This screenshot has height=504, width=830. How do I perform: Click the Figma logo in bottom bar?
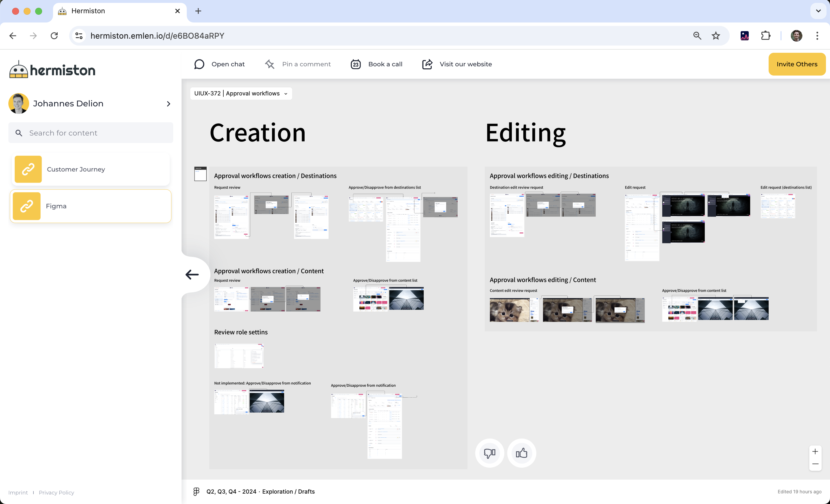tap(196, 492)
